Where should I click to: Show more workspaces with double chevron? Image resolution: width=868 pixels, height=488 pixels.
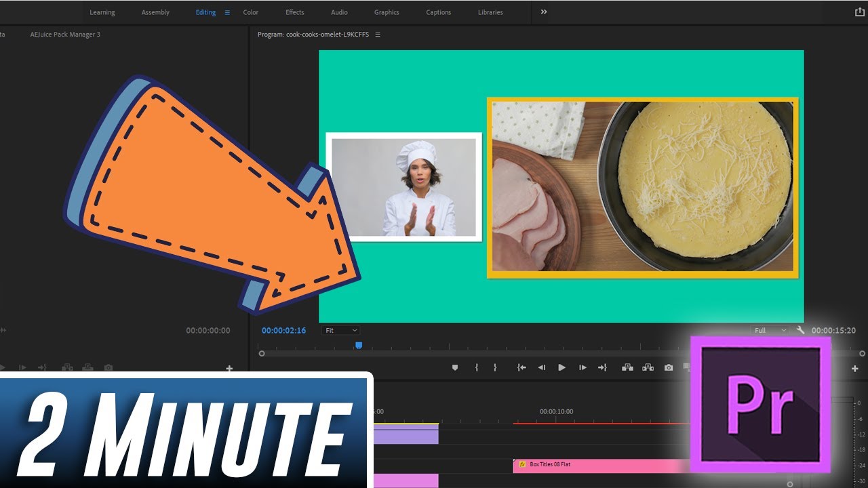click(544, 12)
